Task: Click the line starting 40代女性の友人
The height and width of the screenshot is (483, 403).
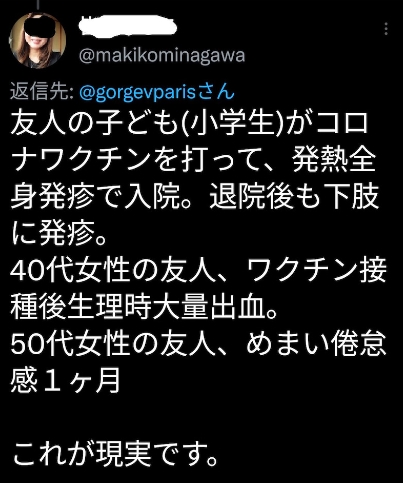Action: click(x=198, y=270)
